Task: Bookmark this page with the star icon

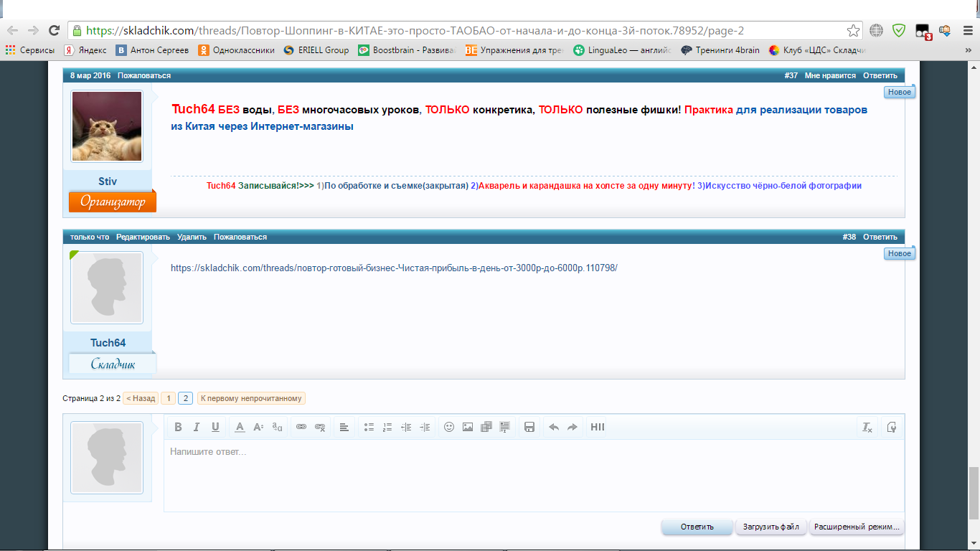Action: [853, 30]
